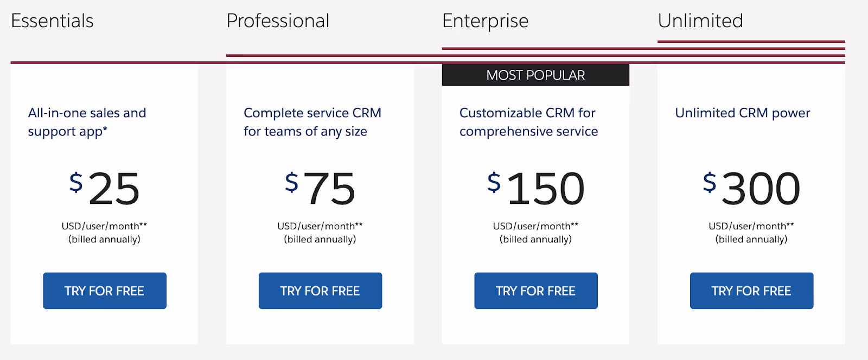
Task: Click the All-in-one sales and support description
Action: [87, 121]
